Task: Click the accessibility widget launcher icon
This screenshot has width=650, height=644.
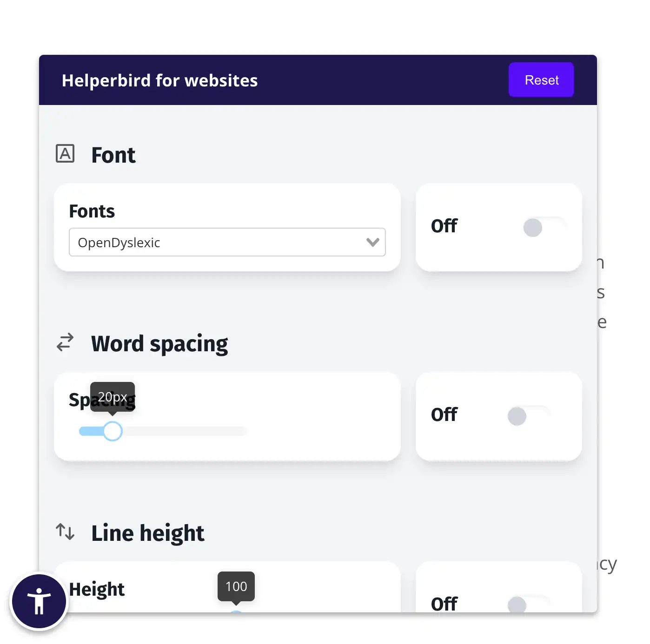Action: pyautogui.click(x=39, y=601)
